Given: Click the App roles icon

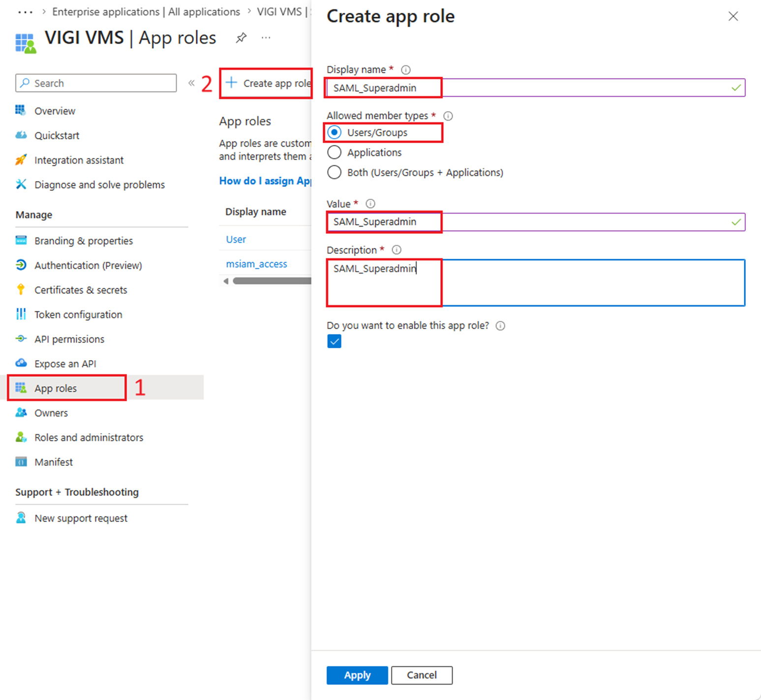Looking at the screenshot, I should (21, 388).
